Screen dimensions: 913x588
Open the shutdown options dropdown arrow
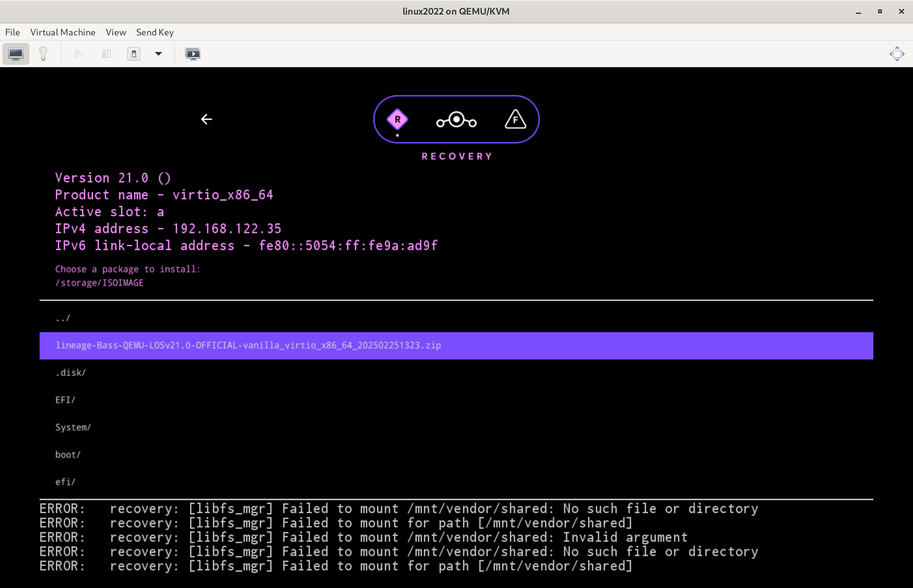pyautogui.click(x=159, y=54)
